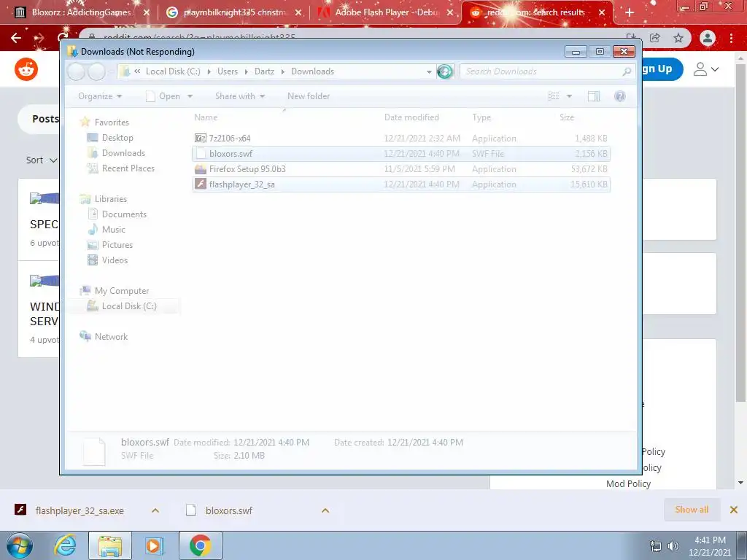Click the Explorer forward navigation button
This screenshot has width=747, height=560.
pos(97,72)
